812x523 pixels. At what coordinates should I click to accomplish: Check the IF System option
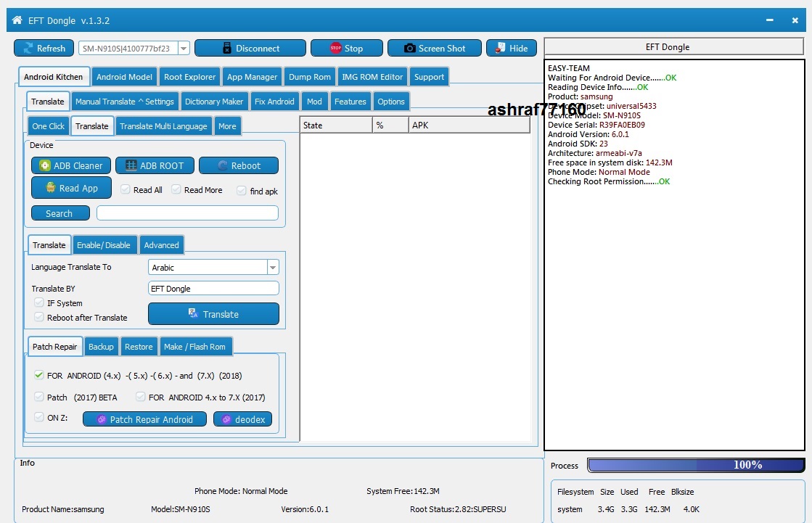(x=39, y=302)
